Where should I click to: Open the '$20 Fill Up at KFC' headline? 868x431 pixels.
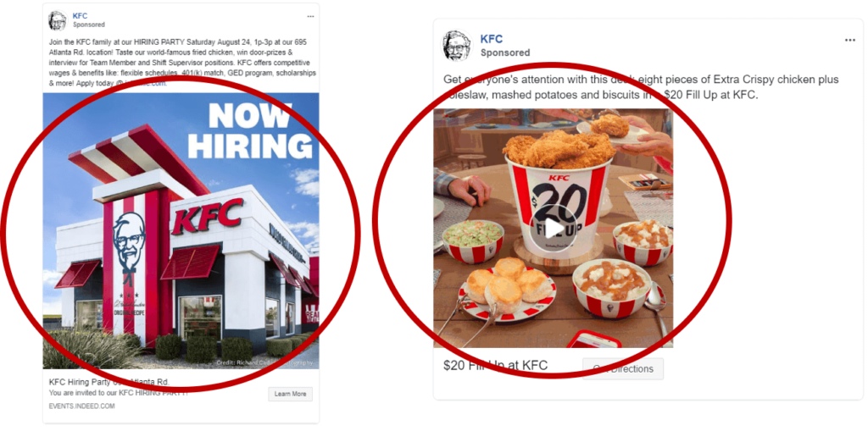(x=495, y=365)
